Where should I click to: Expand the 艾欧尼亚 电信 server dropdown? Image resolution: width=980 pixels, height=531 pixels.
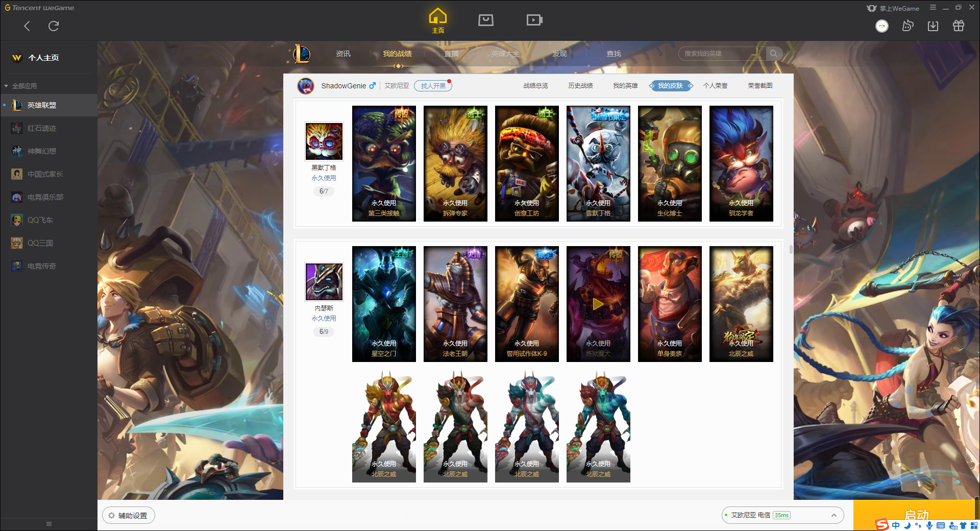pos(782,515)
